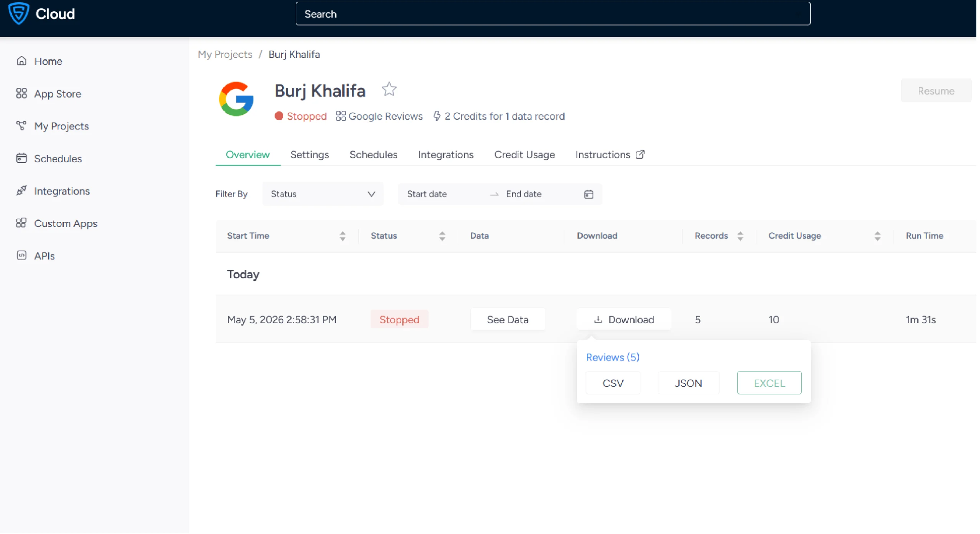Click the Run Time column header
Image resolution: width=980 pixels, height=534 pixels.
click(x=924, y=236)
